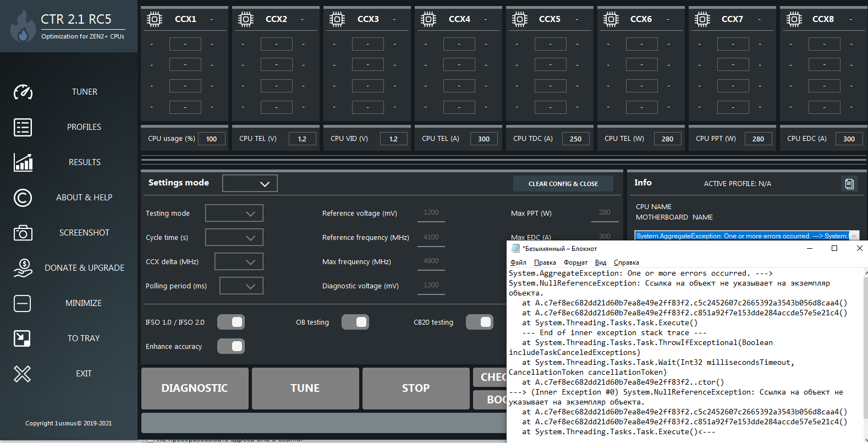Toggle the IFSO 1.0 / IFSO 2.0 switch

[231, 322]
